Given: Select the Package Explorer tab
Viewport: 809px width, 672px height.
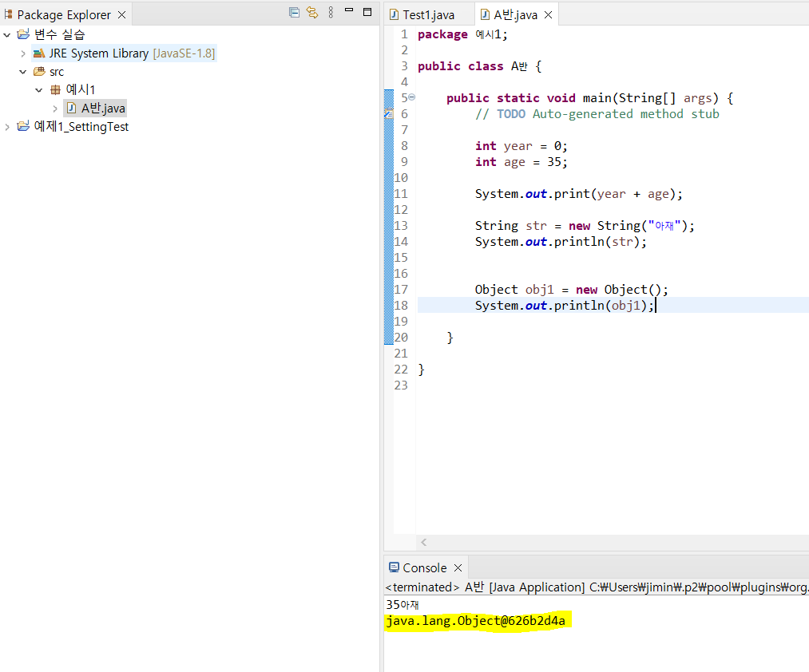Looking at the screenshot, I should coord(64,15).
